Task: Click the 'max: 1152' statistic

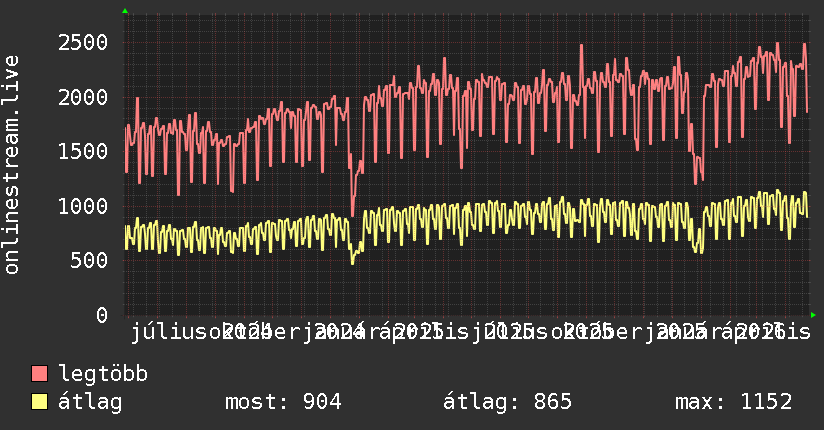Action: point(733,402)
